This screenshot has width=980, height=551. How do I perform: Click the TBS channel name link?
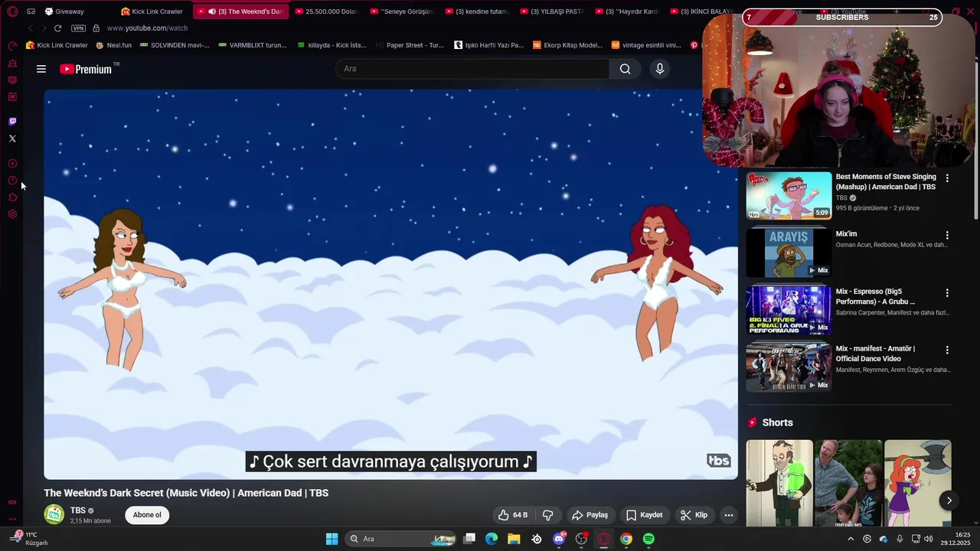point(78,510)
